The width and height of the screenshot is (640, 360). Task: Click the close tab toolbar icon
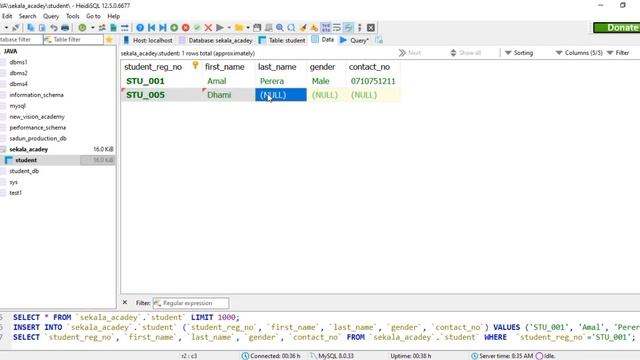tap(371, 28)
